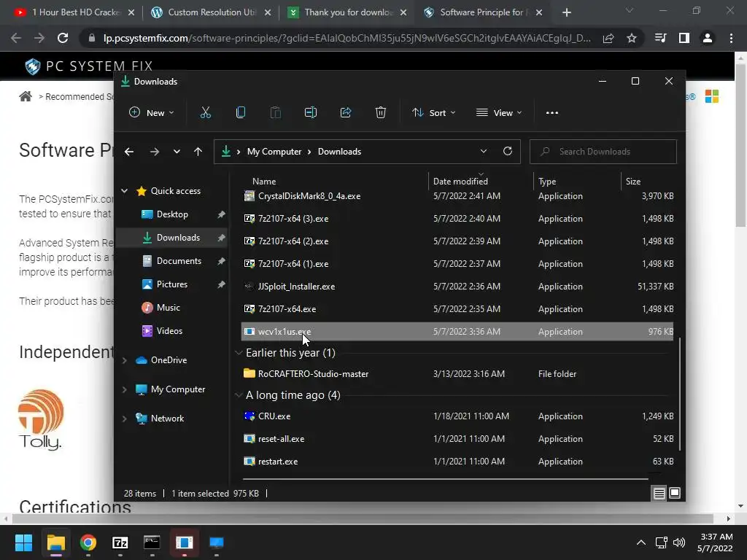Select Documents in Quick access
747x560 pixels.
tap(179, 261)
